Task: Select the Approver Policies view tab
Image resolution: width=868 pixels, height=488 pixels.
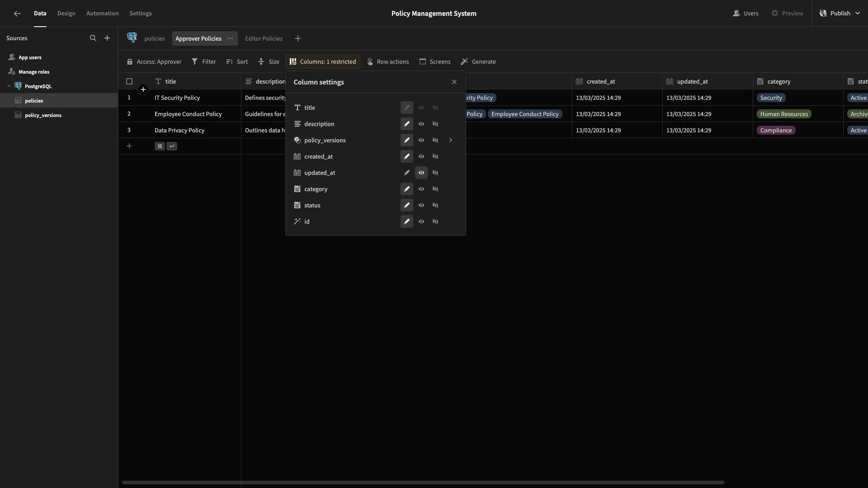Action: tap(198, 39)
